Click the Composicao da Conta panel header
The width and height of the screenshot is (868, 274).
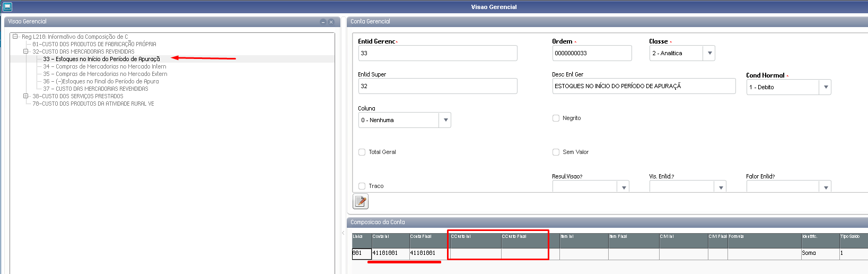[608, 222]
